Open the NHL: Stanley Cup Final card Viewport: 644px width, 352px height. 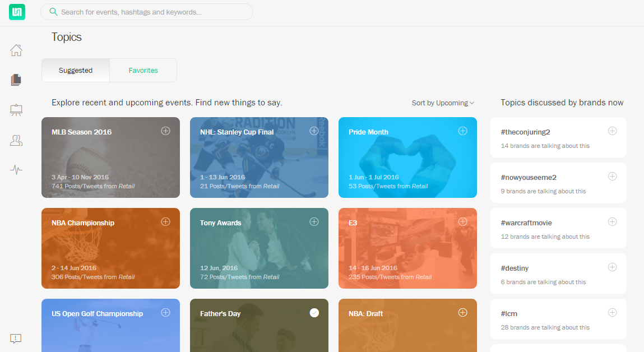coord(259,158)
